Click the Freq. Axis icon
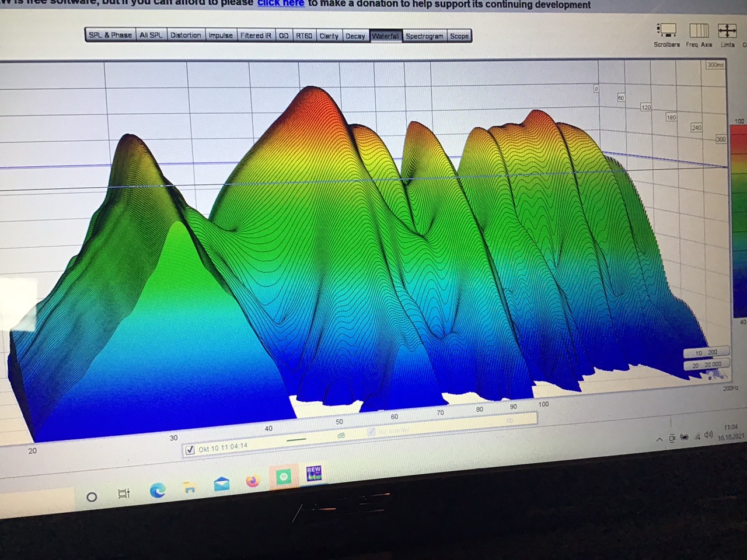This screenshot has height=560, width=747. pos(699,31)
